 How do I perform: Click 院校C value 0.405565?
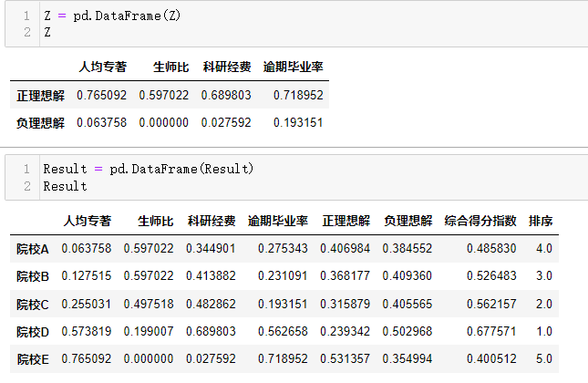(407, 304)
